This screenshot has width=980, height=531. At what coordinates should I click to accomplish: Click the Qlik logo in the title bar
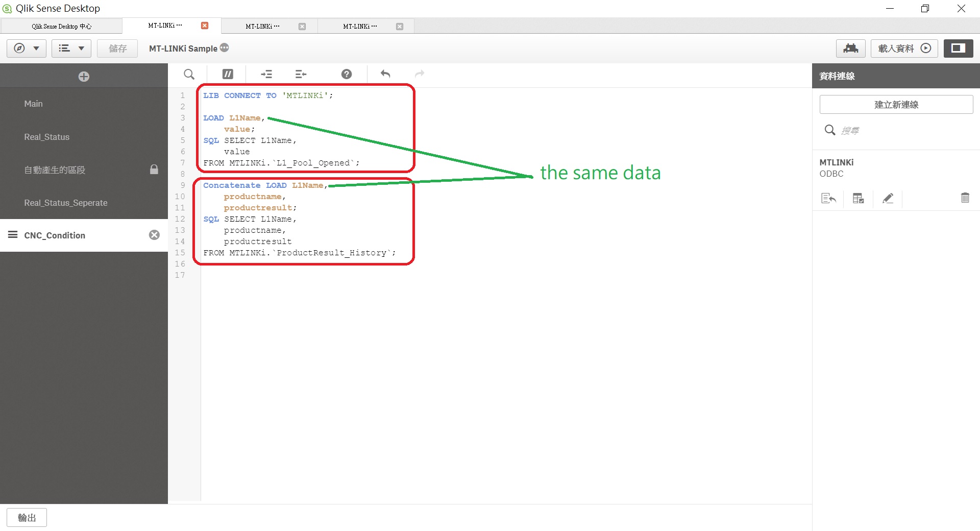point(7,8)
